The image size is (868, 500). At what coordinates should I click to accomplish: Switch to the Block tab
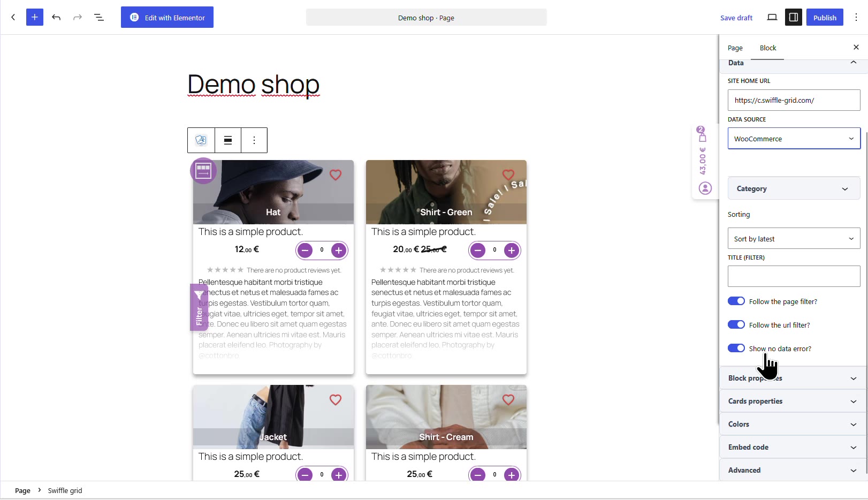[768, 48]
